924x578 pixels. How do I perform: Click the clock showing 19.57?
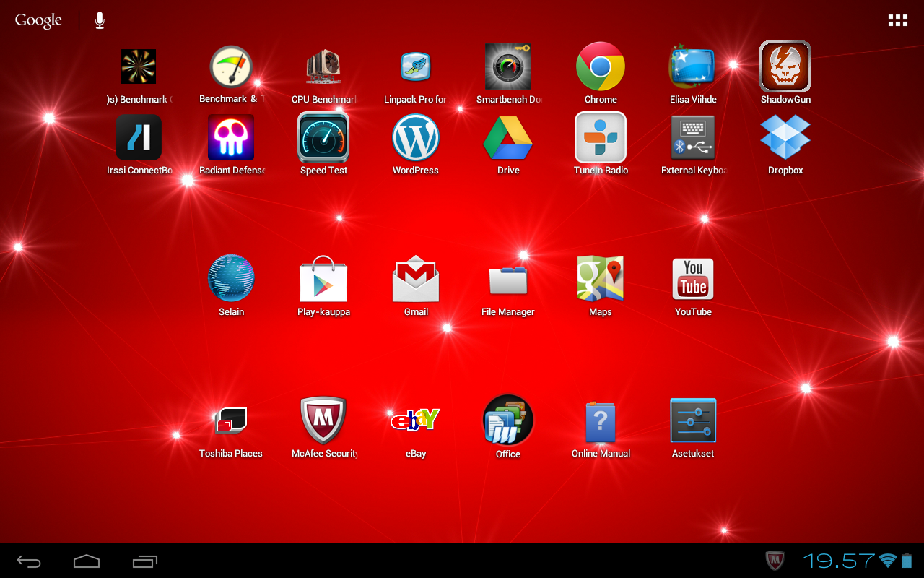click(x=839, y=561)
